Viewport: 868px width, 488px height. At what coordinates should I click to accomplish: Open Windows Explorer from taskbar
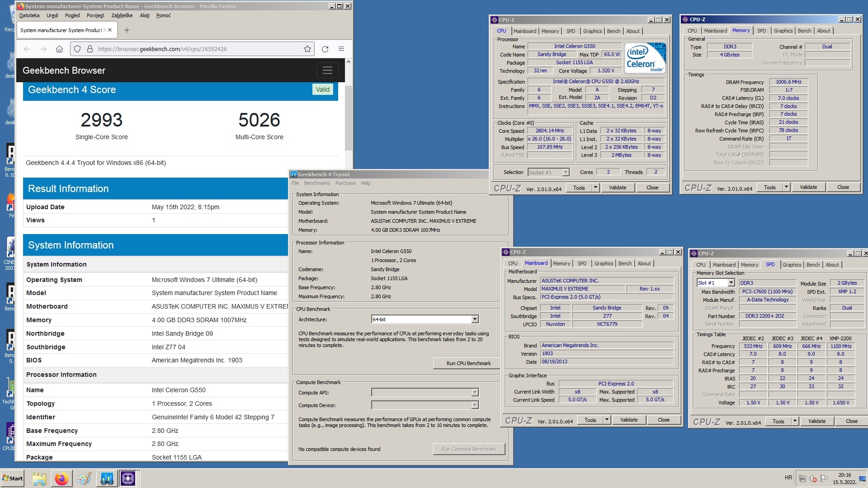39,479
